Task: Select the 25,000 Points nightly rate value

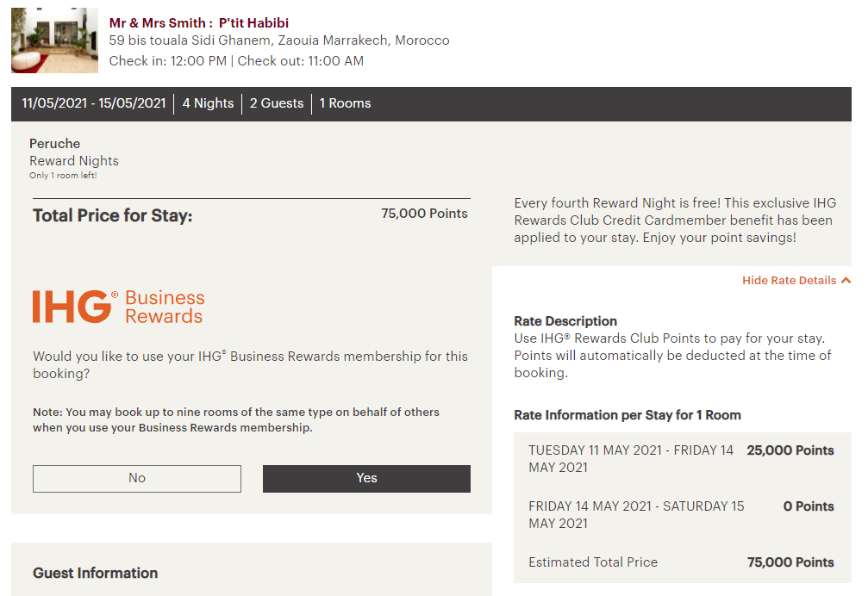Action: point(790,450)
